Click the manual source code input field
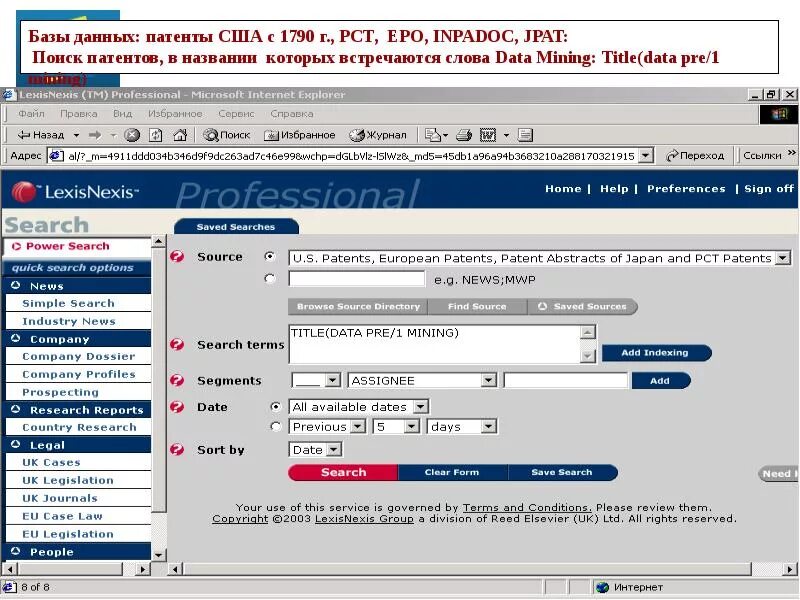Viewport: 800px width, 600px height. click(x=357, y=279)
